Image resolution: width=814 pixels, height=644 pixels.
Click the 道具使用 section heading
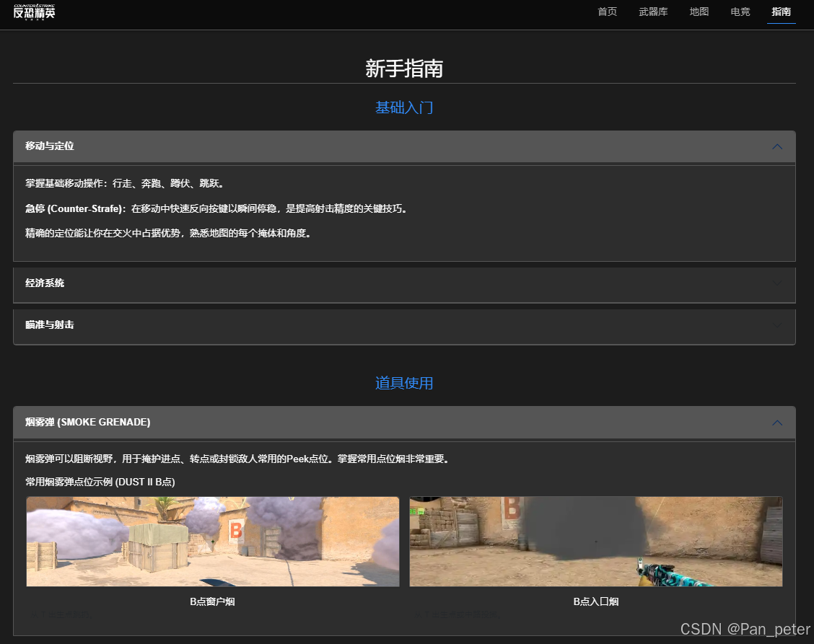[x=404, y=383]
